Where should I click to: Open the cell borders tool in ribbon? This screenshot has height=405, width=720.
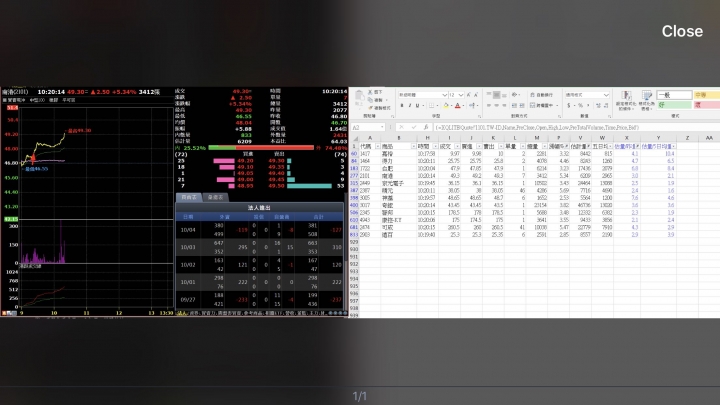431,106
